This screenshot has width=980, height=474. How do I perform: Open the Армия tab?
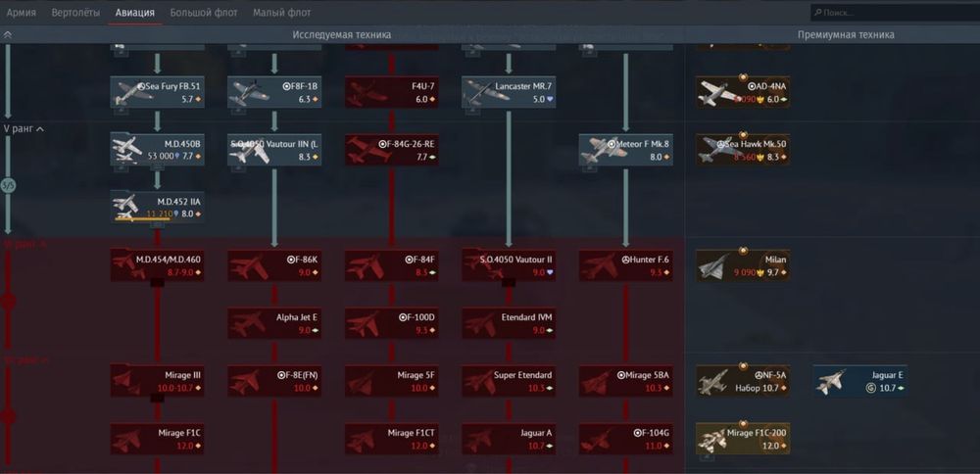point(21,13)
